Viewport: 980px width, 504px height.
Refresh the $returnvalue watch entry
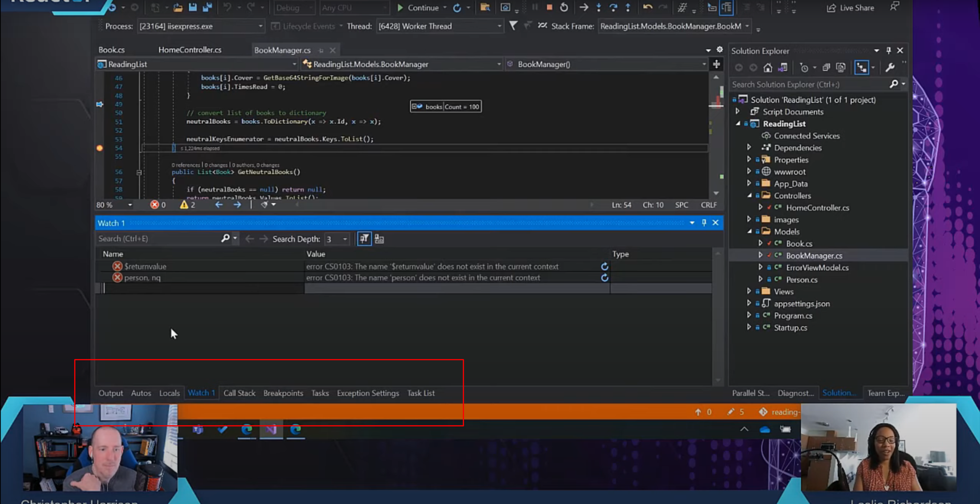[x=604, y=266]
